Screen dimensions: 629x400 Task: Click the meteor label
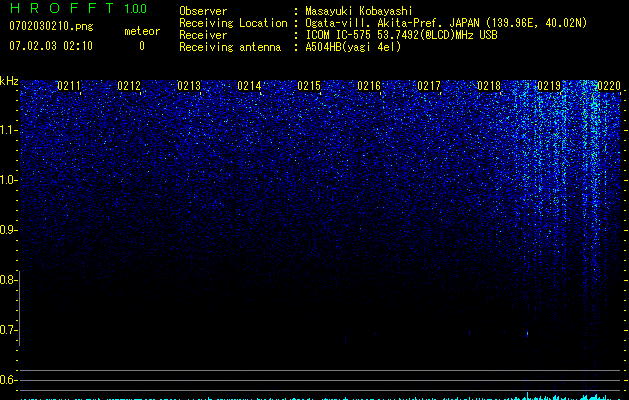142,31
